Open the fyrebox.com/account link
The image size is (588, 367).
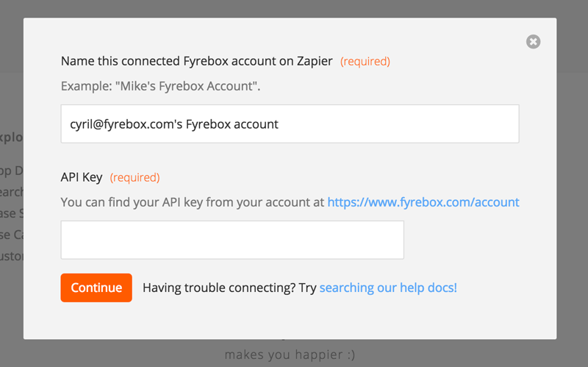(x=423, y=202)
